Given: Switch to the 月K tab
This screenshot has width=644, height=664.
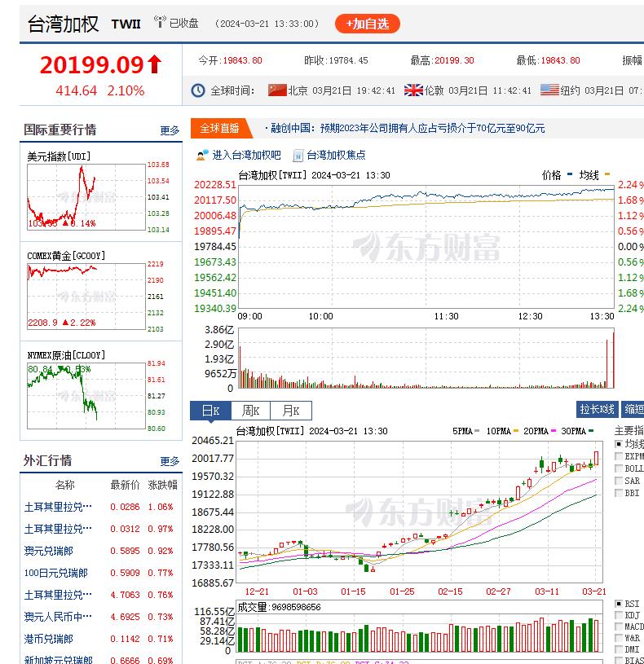Looking at the screenshot, I should coord(291,411).
